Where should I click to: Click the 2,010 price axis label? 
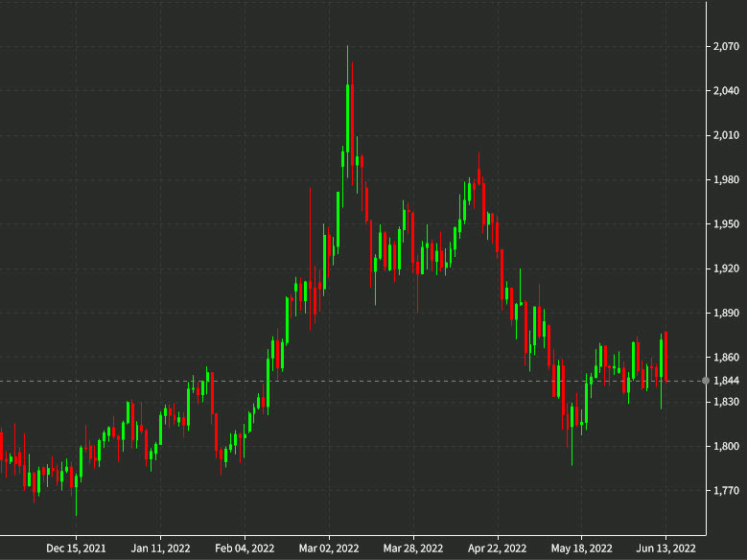tap(726, 135)
